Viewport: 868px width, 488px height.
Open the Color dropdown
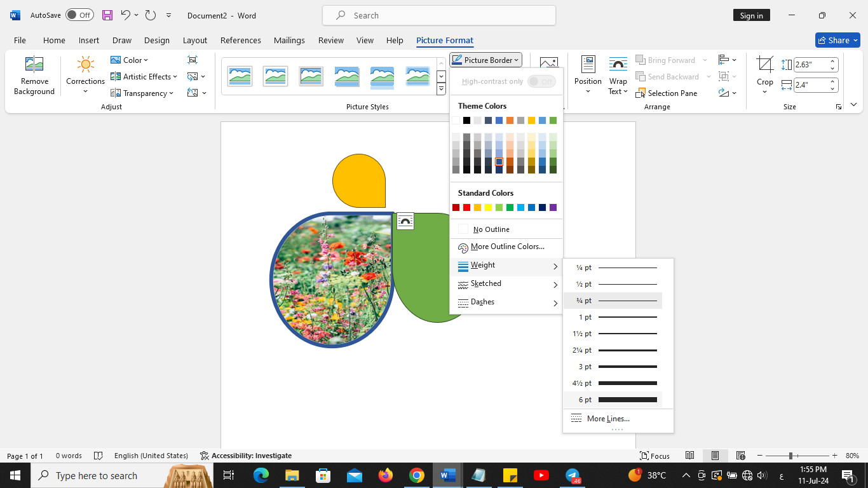[129, 60]
